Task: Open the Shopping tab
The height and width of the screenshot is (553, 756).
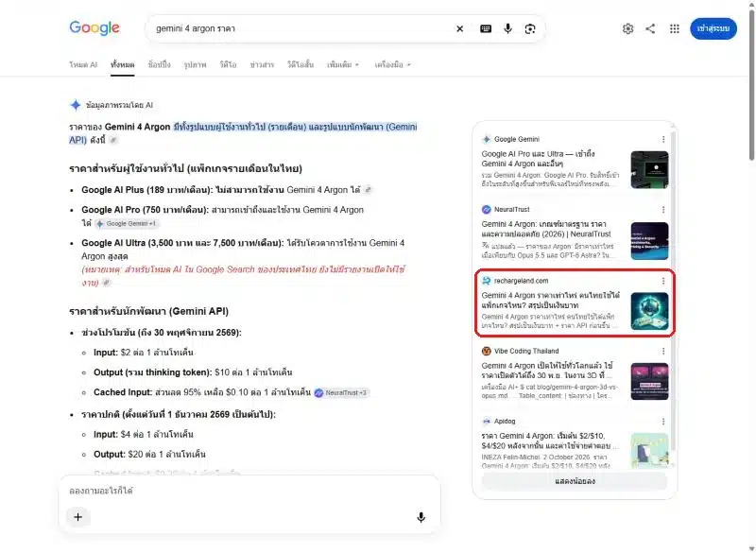Action: tap(159, 64)
